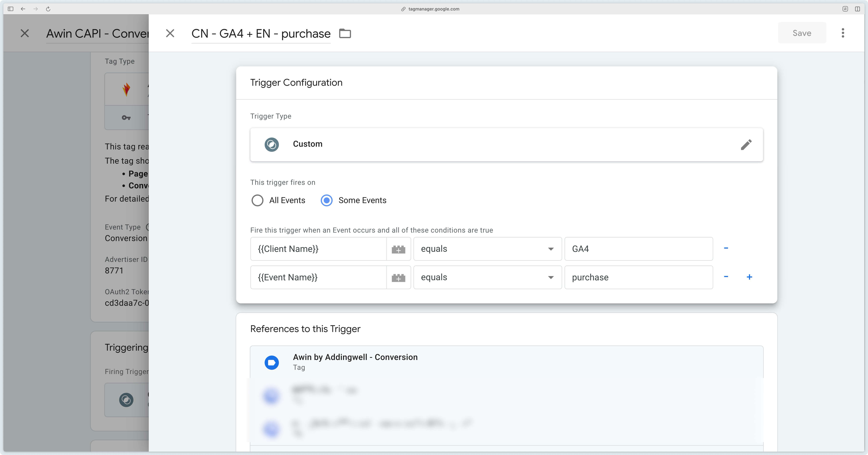Click the GA4 value input field
868x455 pixels.
(x=638, y=249)
